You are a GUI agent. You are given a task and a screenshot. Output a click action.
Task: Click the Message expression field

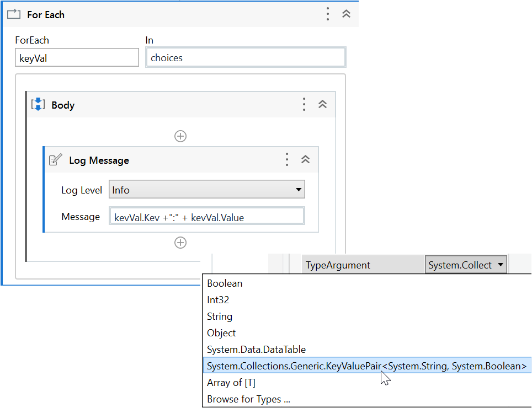207,217
